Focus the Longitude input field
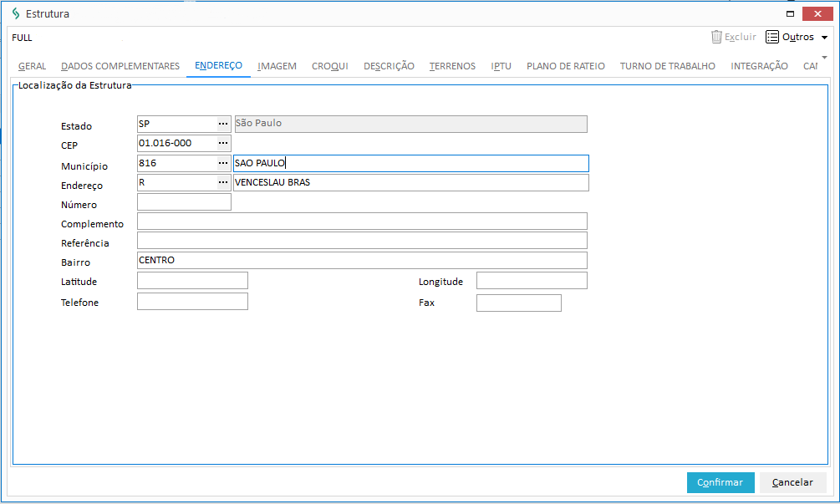Image resolution: width=840 pixels, height=504 pixels. point(532,280)
